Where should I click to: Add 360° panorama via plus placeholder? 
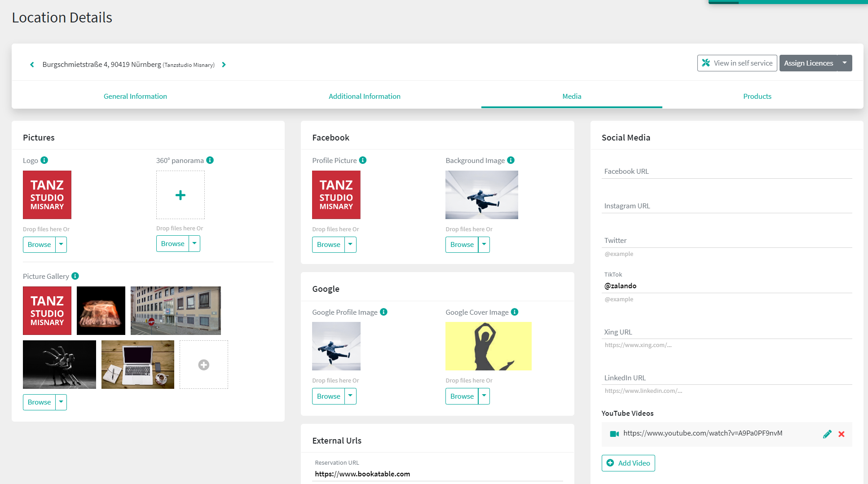(180, 195)
